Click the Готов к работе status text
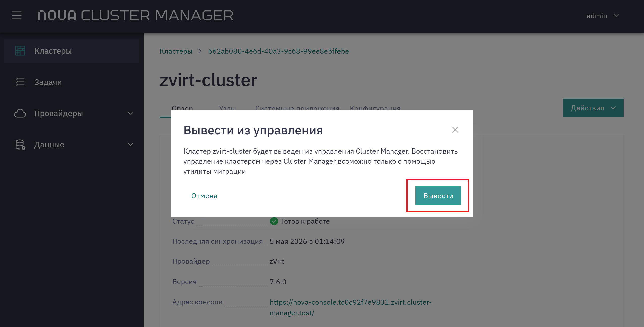Image resolution: width=644 pixels, height=327 pixels. tap(305, 221)
